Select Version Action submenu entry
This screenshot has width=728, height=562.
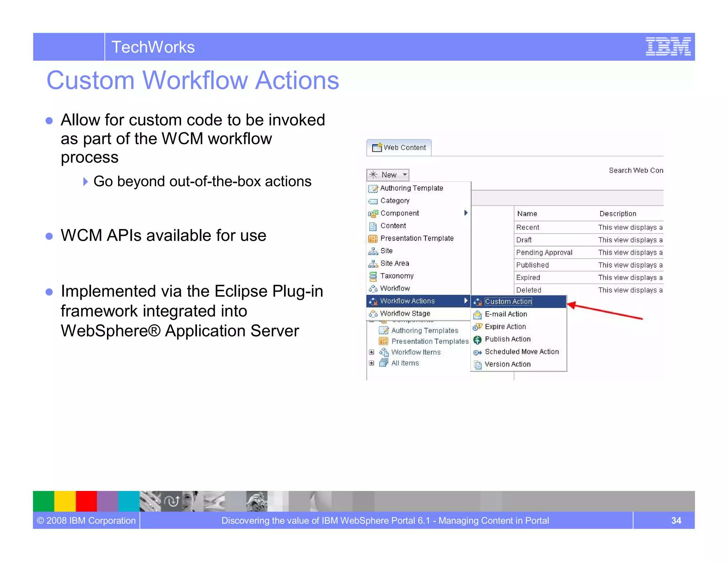pos(518,364)
